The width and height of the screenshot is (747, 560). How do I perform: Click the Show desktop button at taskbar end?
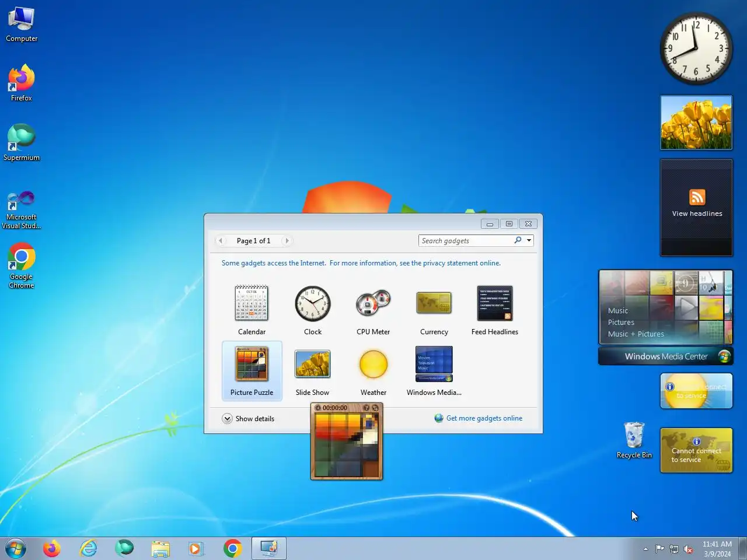(742, 548)
